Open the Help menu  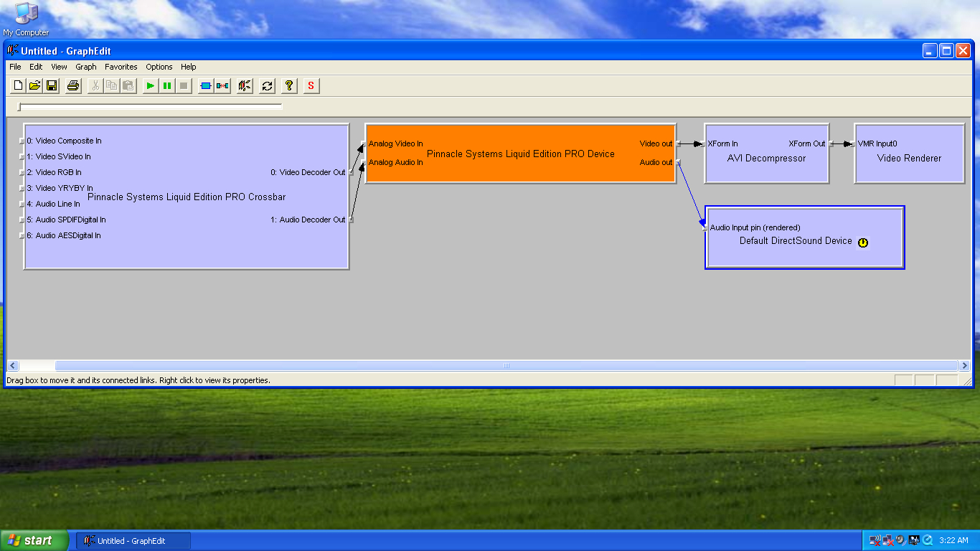(x=189, y=67)
